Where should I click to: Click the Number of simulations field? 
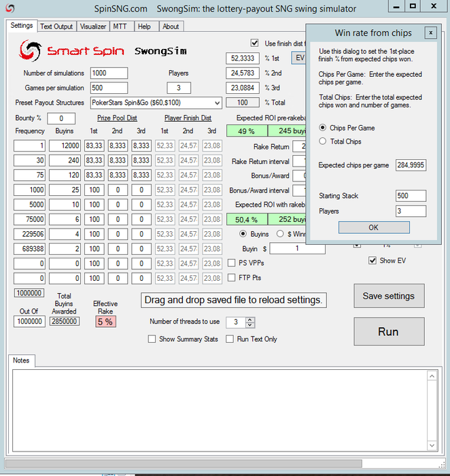[x=109, y=73]
